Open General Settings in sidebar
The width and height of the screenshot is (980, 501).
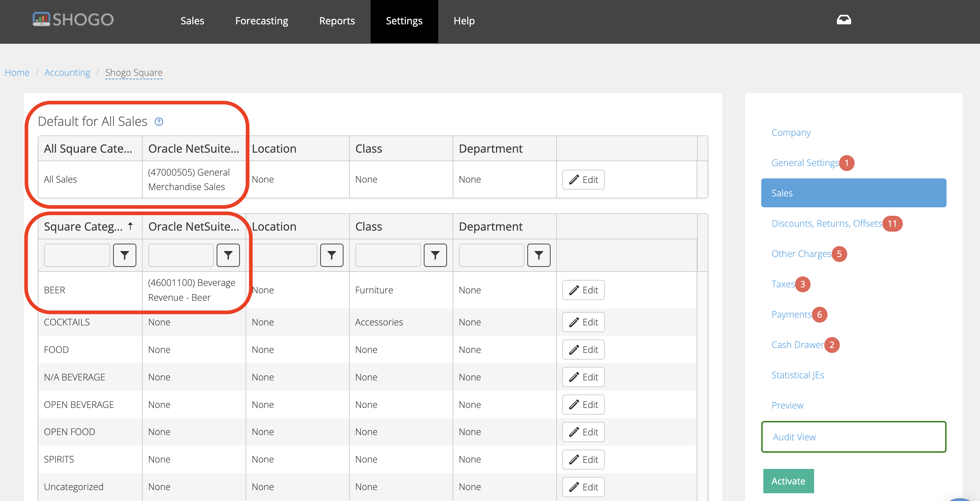click(x=805, y=163)
